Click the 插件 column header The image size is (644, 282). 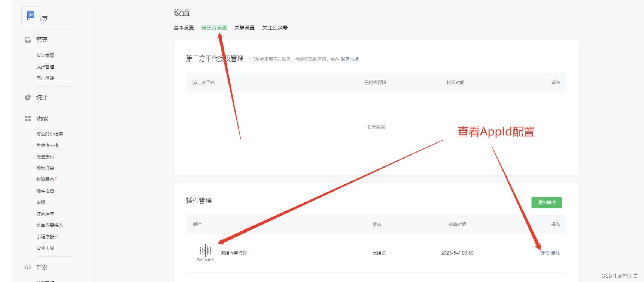point(197,225)
